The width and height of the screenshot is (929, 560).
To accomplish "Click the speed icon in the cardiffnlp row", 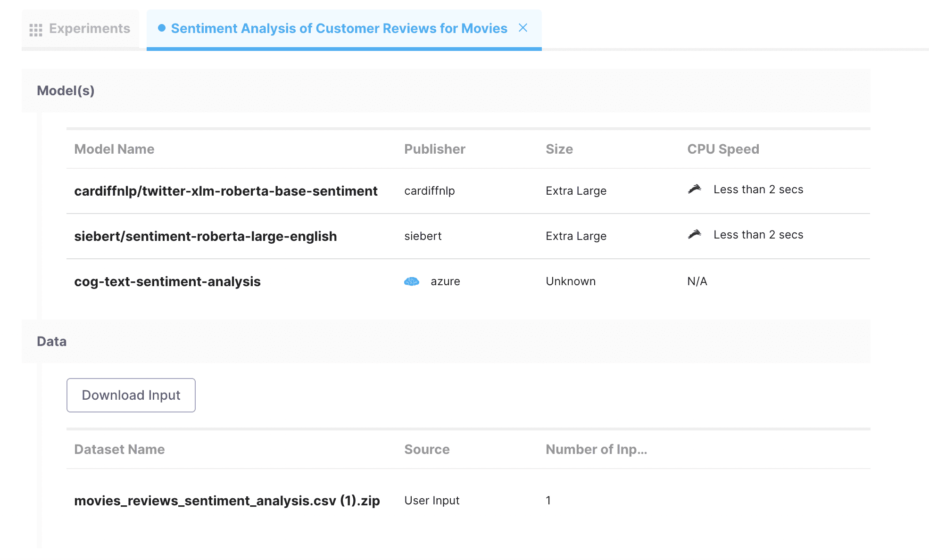I will coord(695,189).
